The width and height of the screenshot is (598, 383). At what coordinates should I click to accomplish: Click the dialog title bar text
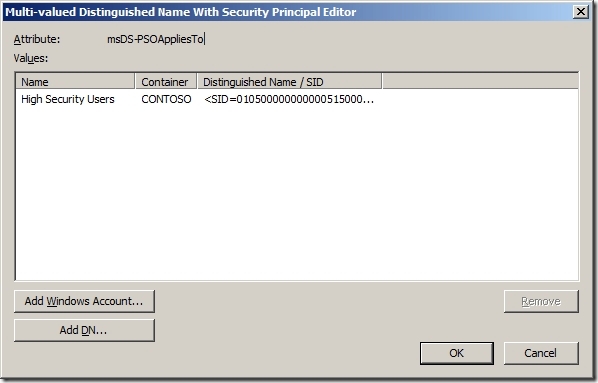point(181,12)
